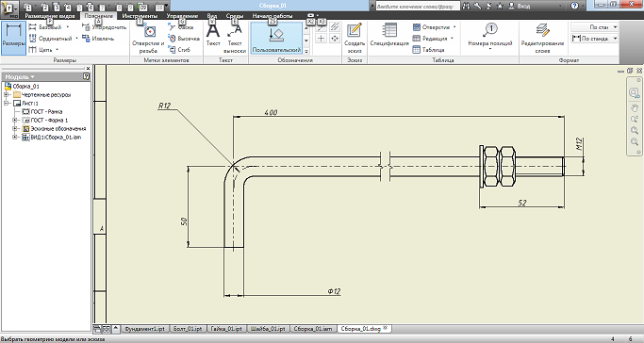Select the Номера позиций balloon tool
Image resolution: width=644 pixels, height=343 pixels.
click(490, 36)
